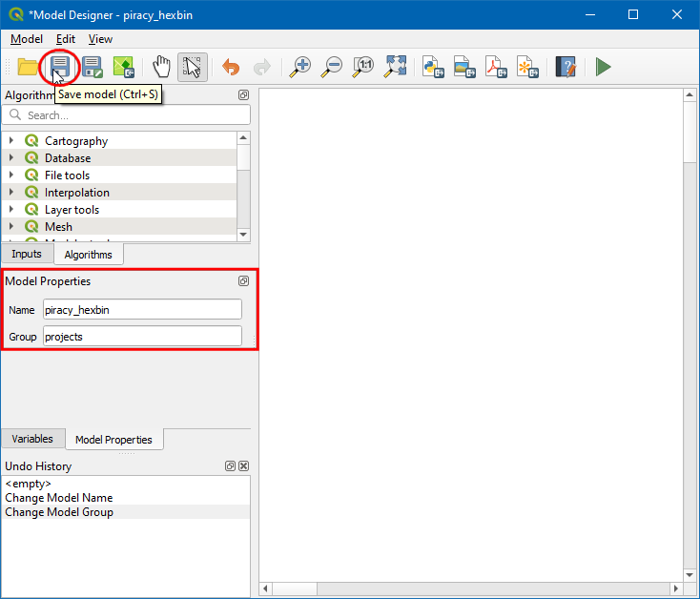Select Change Model Name history entry
The height and width of the screenshot is (599, 700).
[126, 498]
